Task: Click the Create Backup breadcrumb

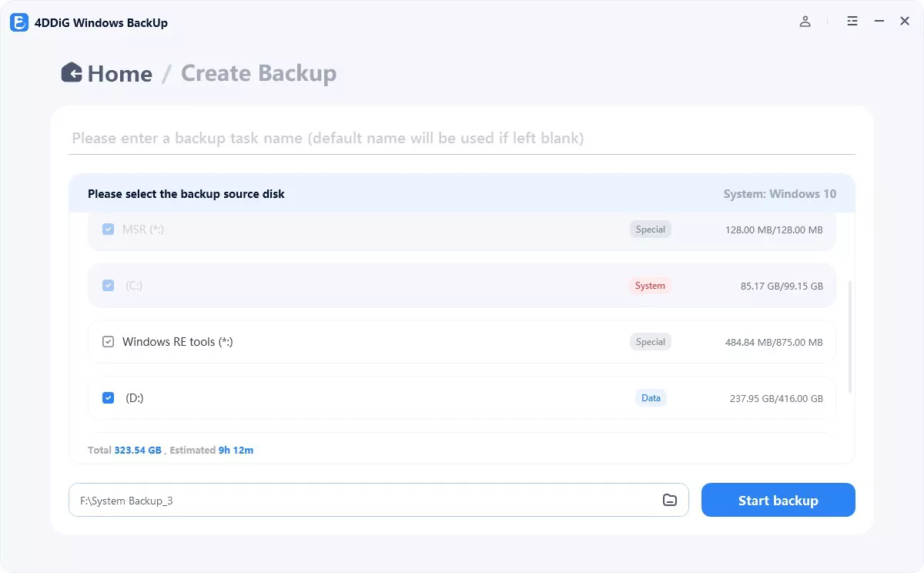Action: click(258, 74)
